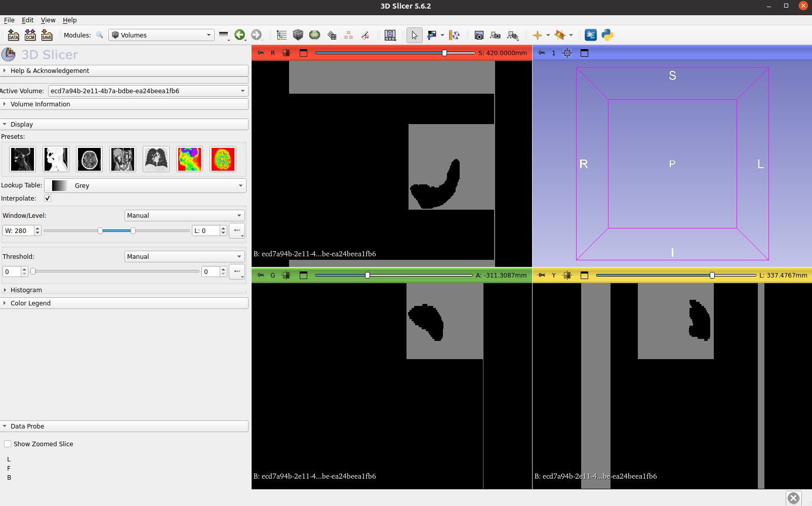
Task: Open the module history menu icon
Action: [x=224, y=35]
